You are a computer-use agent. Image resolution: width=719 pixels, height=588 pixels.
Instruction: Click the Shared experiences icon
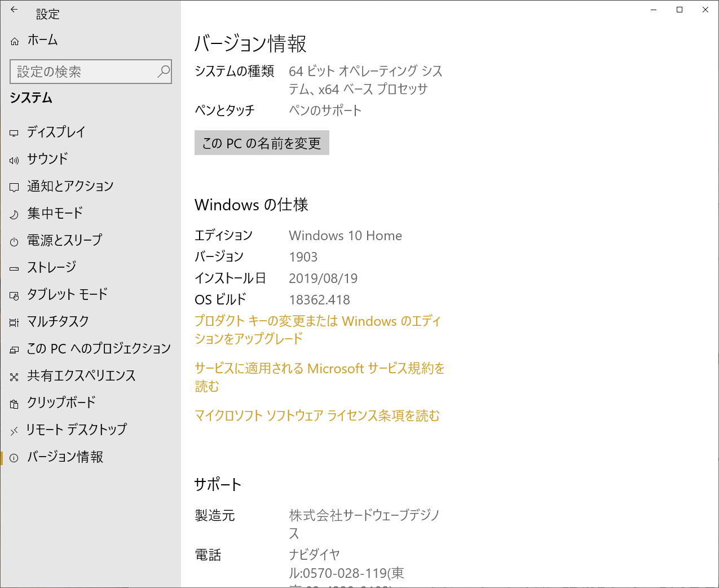(14, 377)
